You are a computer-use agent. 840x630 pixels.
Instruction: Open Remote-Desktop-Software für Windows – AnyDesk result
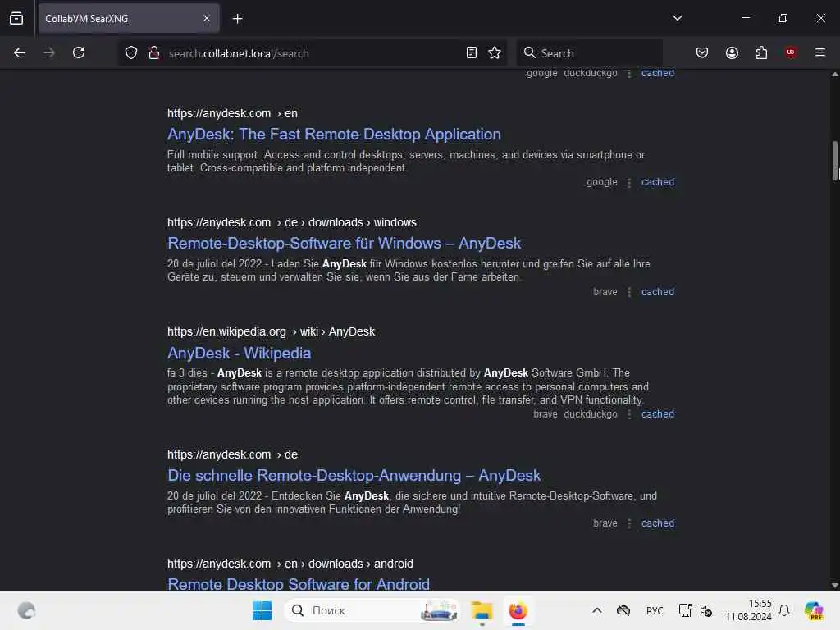click(344, 243)
